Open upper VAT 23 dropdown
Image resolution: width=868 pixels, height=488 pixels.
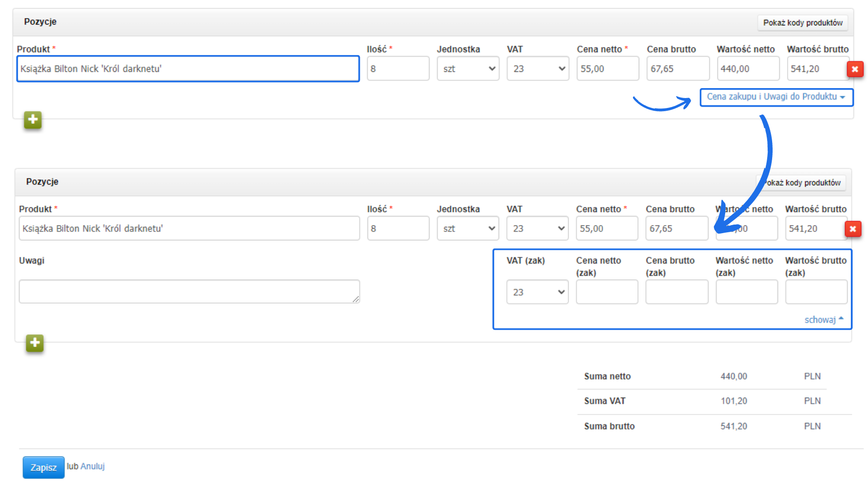(538, 69)
